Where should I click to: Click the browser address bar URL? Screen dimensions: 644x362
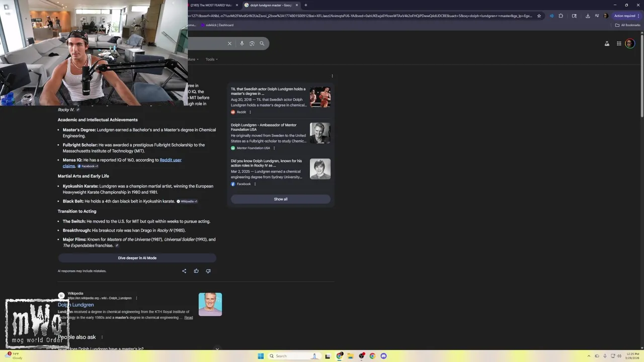[x=360, y=16]
